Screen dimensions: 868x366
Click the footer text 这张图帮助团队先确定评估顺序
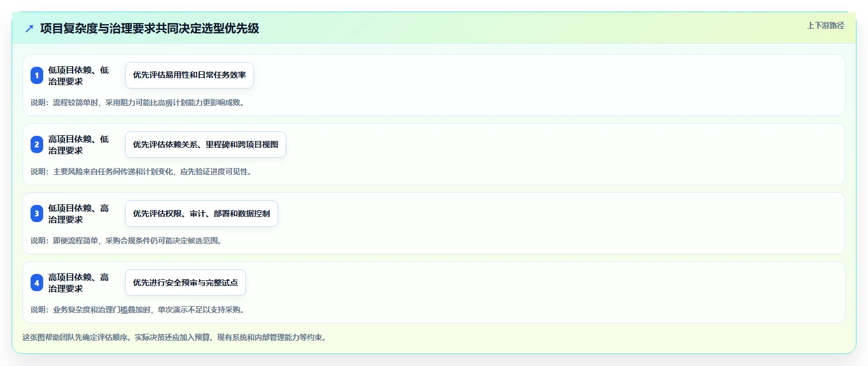(x=175, y=337)
